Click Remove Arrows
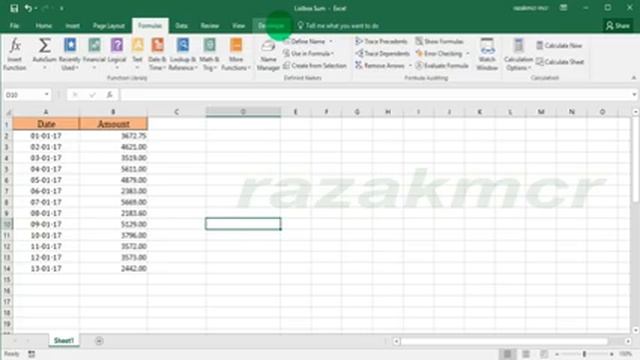Viewport: 640px width, 360px height. (380, 65)
